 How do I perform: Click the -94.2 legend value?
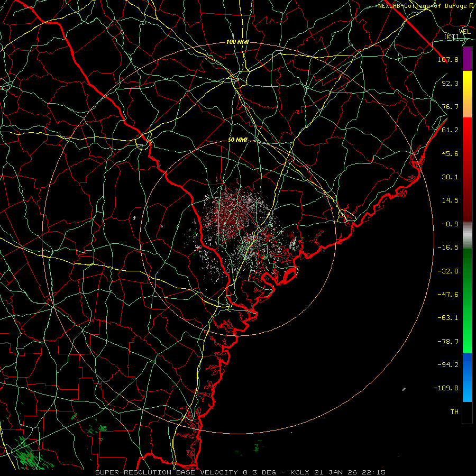coord(448,365)
